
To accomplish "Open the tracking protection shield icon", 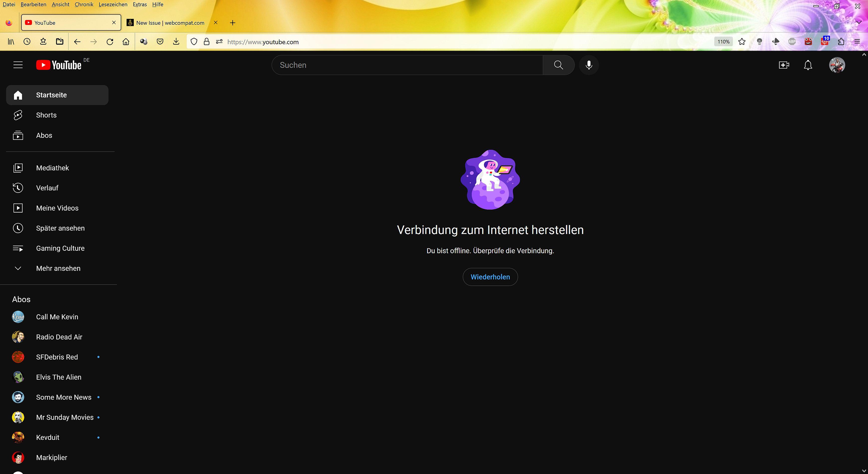I will click(194, 41).
